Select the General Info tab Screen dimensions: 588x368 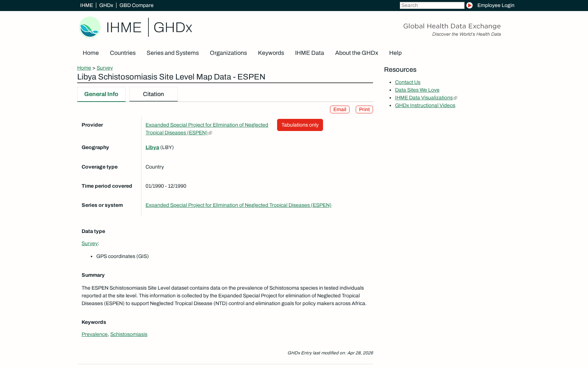tap(101, 94)
